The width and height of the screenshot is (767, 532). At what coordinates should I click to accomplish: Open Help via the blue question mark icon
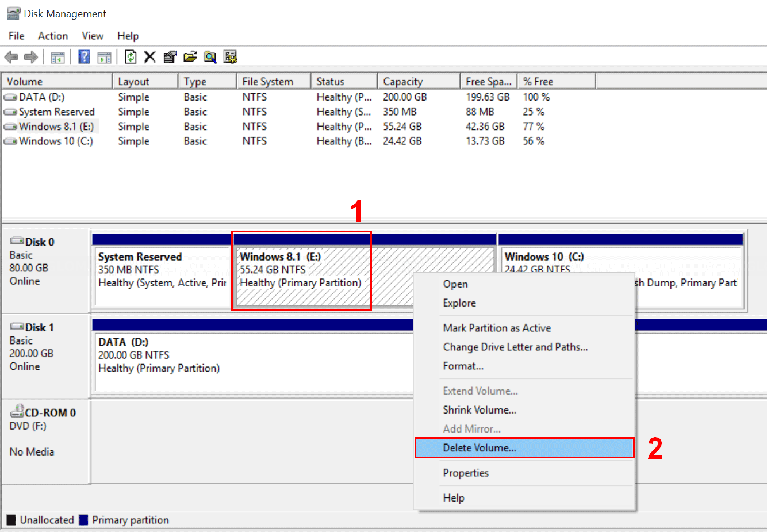click(84, 57)
